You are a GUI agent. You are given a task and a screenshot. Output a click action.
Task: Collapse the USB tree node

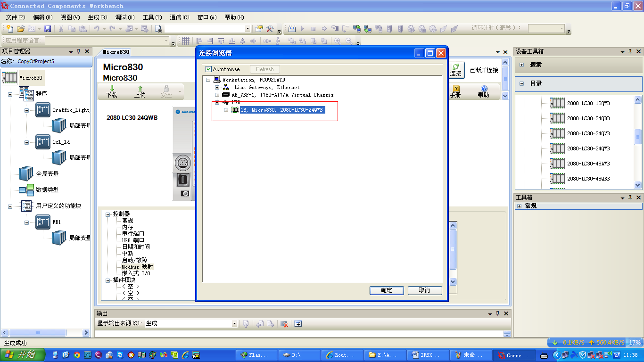(217, 102)
